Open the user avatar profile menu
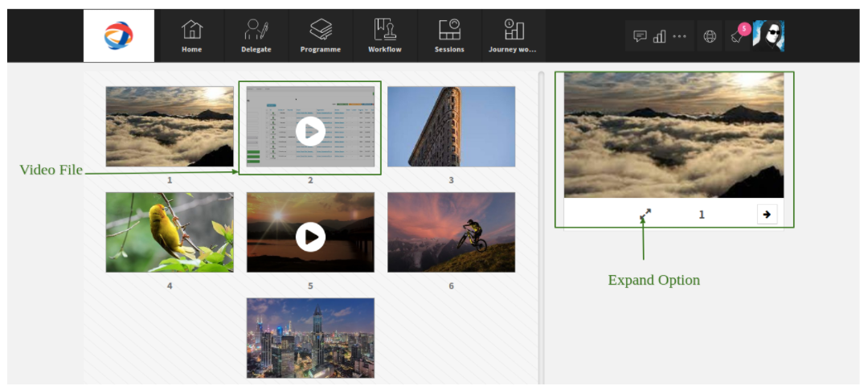 (x=768, y=36)
